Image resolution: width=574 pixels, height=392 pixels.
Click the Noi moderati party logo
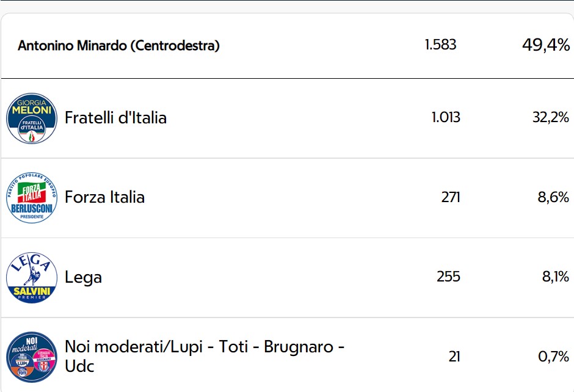(x=32, y=357)
